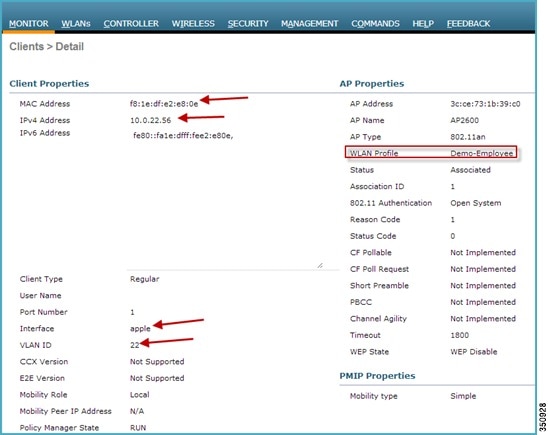Image resolution: width=548 pixels, height=435 pixels.
Task: Select the MANAGEMENT menu
Action: (310, 24)
